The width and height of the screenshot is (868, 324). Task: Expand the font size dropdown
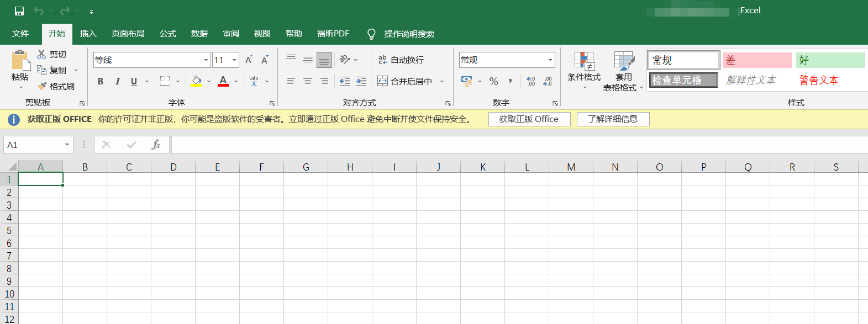pos(235,60)
